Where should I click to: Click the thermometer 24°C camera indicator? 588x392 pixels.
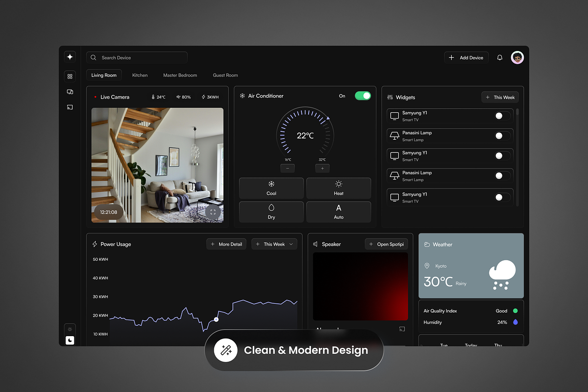coord(158,97)
